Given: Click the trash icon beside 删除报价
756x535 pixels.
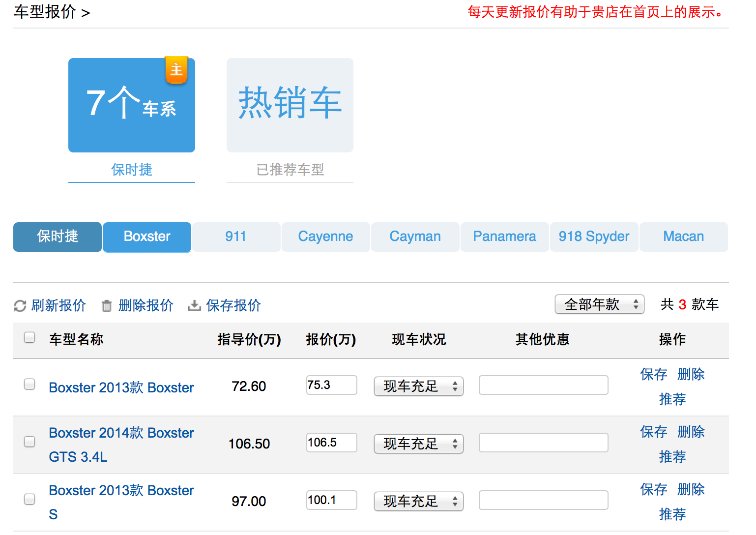Looking at the screenshot, I should pyautogui.click(x=107, y=306).
